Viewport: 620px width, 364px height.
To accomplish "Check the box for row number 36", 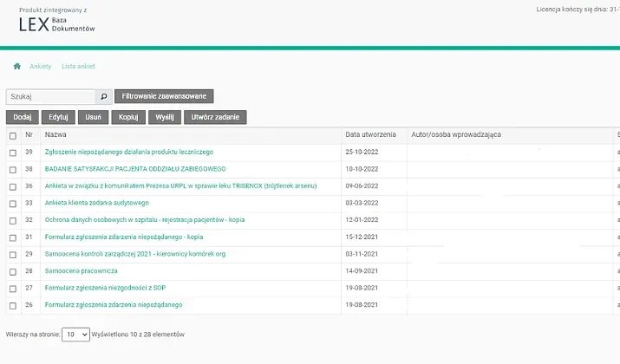I will pos(13,186).
